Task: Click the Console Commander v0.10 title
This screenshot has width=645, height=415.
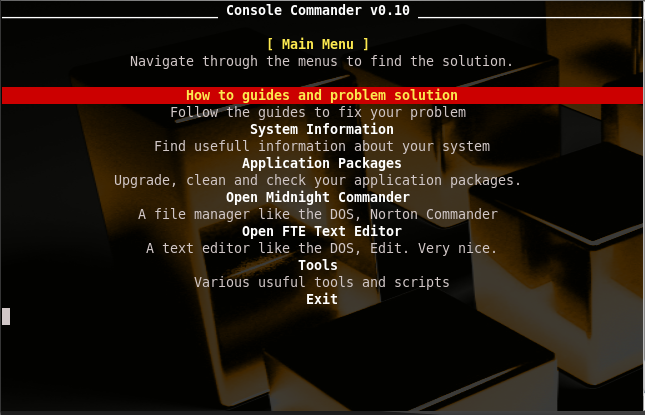Action: point(318,10)
